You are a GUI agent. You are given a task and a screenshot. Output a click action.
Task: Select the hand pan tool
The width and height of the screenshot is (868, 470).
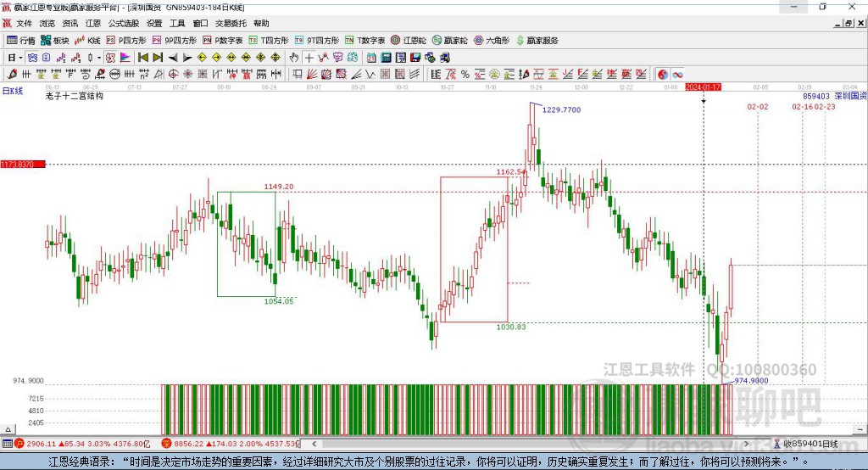coord(294,58)
